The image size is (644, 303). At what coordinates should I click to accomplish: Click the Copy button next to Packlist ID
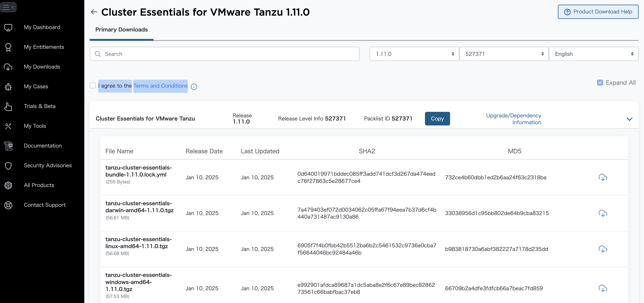[437, 119]
